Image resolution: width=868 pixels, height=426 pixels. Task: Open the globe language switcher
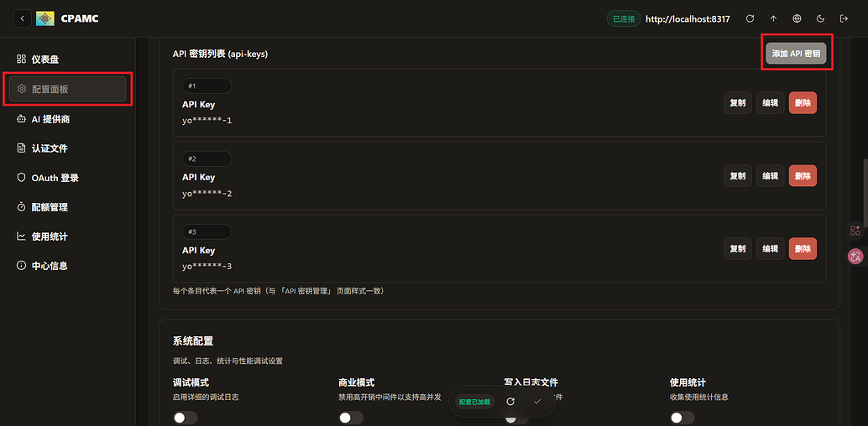(797, 18)
